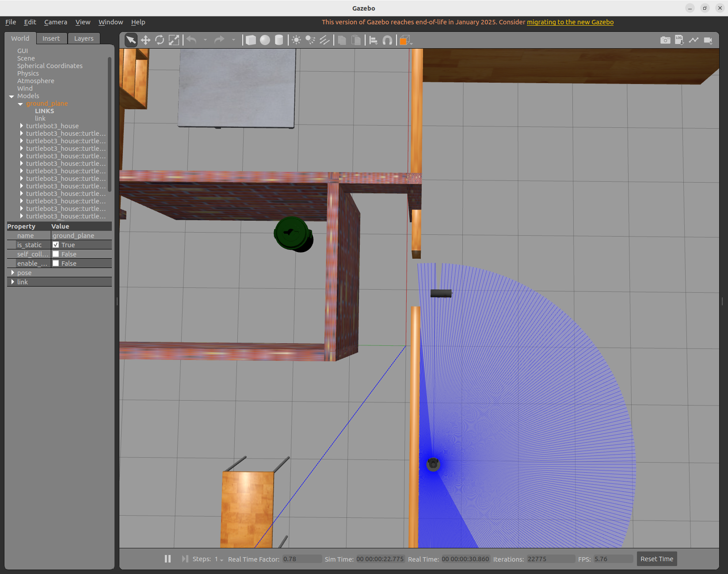Screen dimensions: 728x574
Task: Open the redo history dropdown arrow
Action: point(233,40)
